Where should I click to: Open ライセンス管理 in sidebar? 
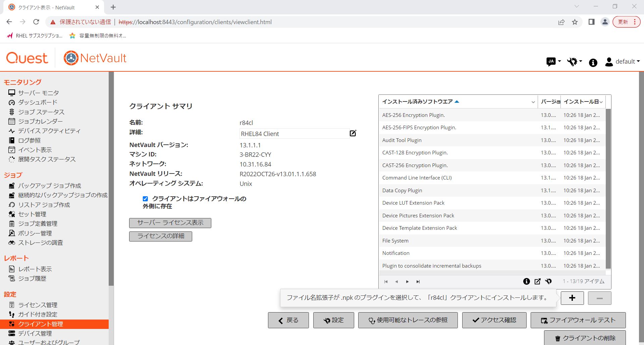(x=38, y=305)
